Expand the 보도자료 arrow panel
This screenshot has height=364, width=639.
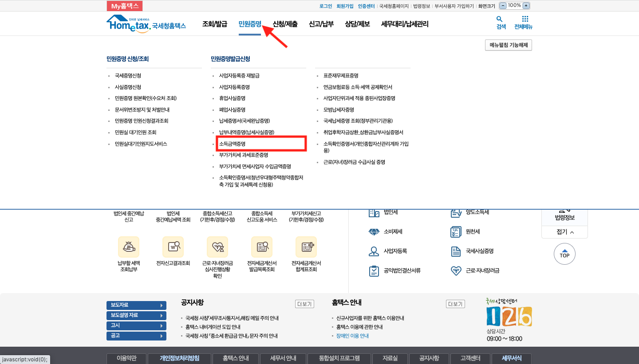click(x=136, y=305)
